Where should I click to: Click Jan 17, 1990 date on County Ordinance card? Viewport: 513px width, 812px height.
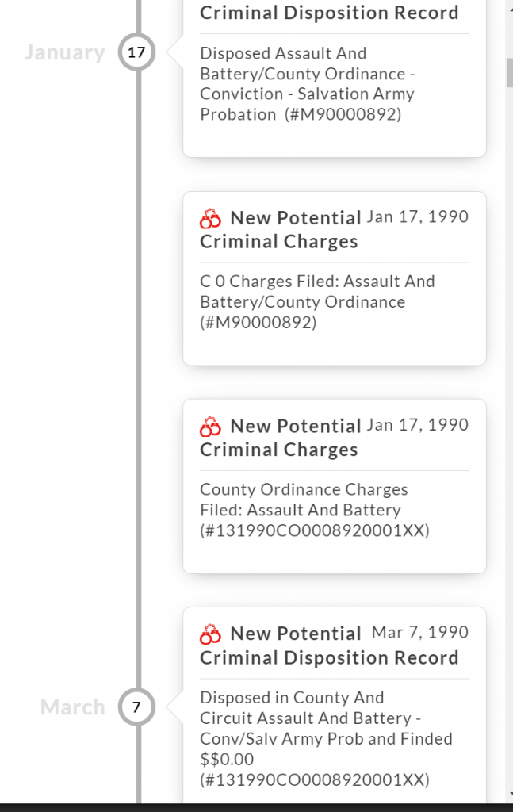[417, 425]
